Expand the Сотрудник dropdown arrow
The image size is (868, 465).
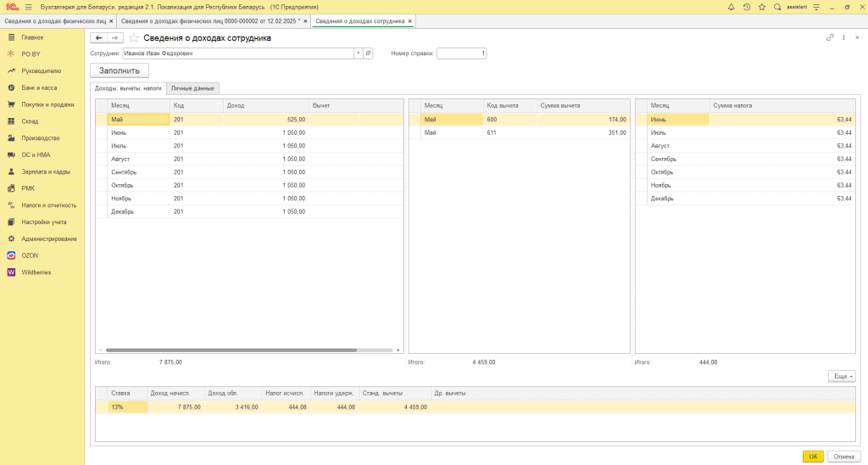click(x=359, y=53)
